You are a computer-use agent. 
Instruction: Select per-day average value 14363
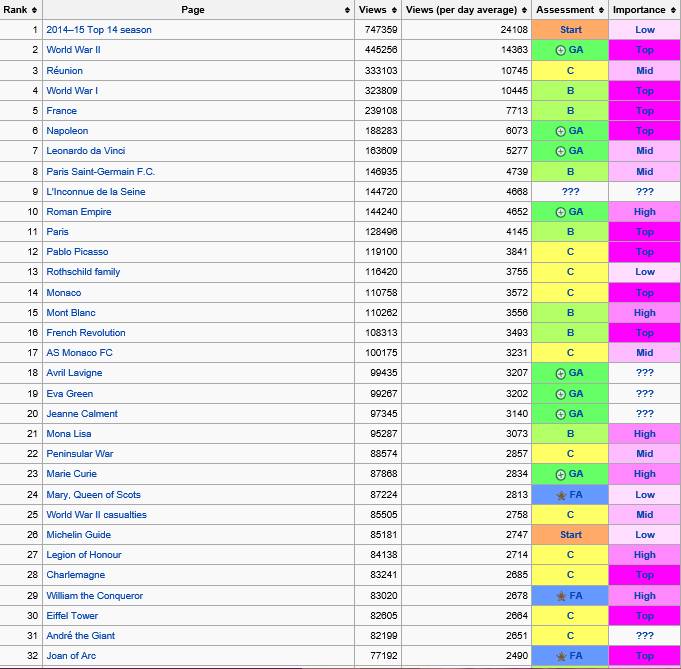click(514, 50)
